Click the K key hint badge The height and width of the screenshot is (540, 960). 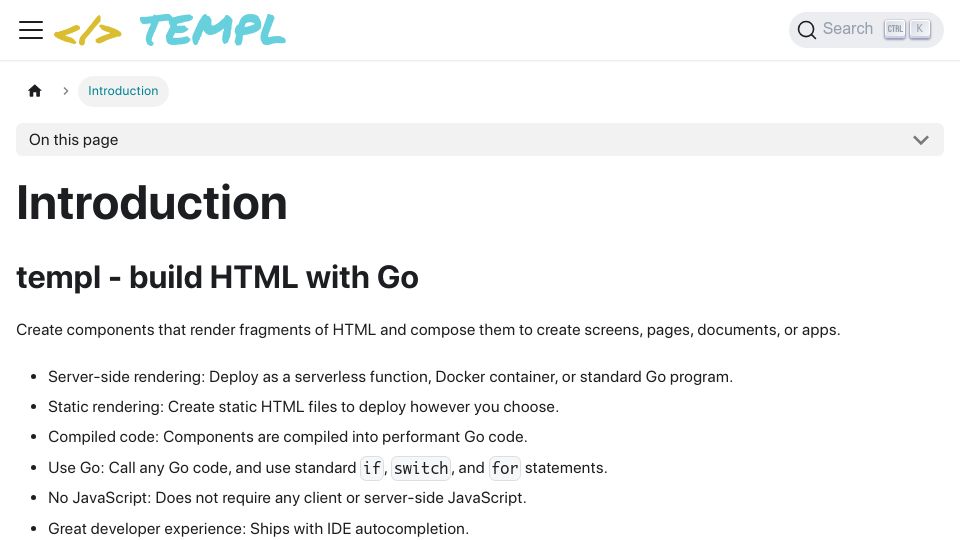920,29
